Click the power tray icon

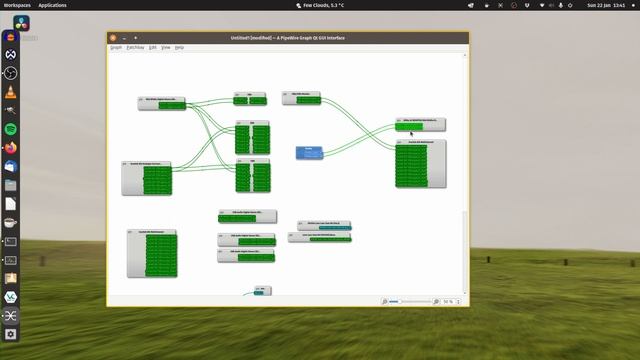click(x=570, y=5)
